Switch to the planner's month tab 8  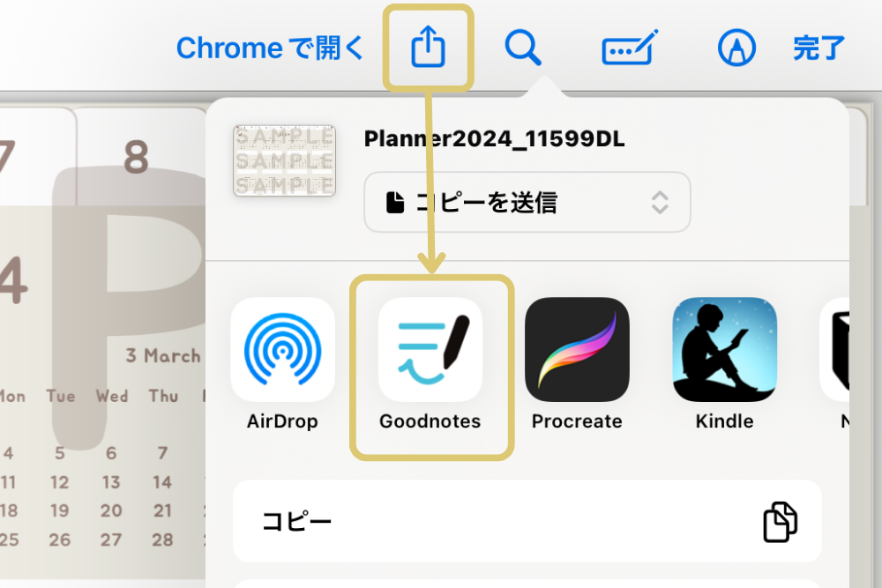[137, 157]
